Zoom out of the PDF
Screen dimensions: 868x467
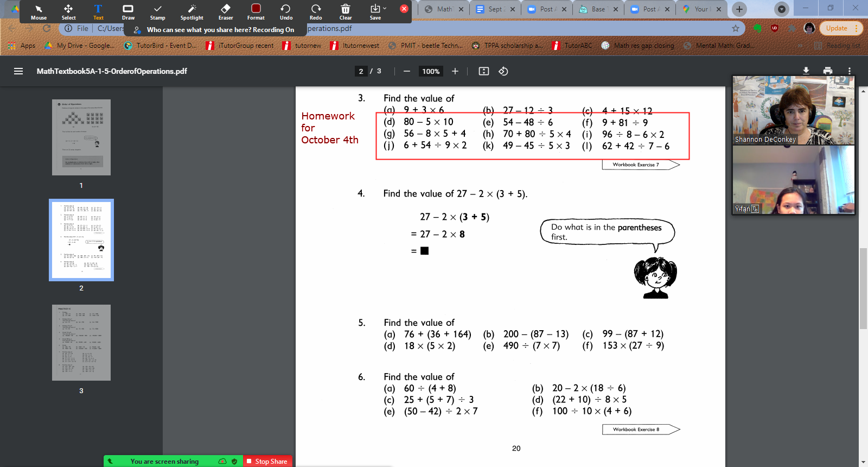tap(407, 71)
